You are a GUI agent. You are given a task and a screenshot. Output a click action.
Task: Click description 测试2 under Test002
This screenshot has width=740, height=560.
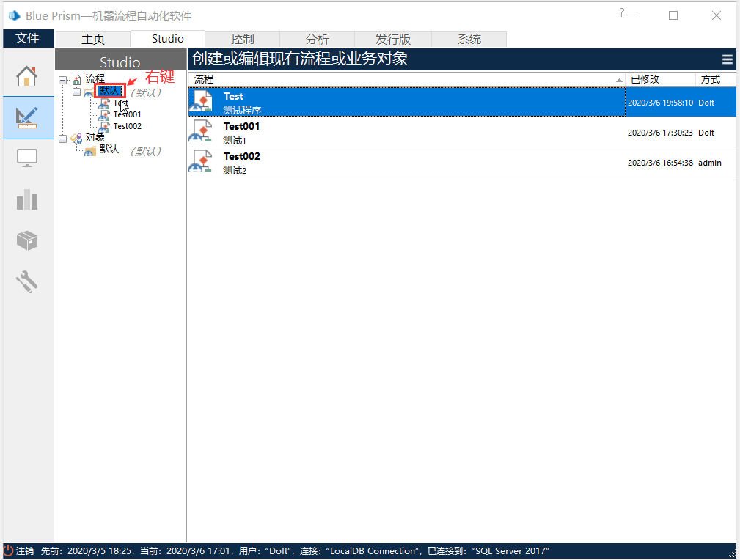pyautogui.click(x=235, y=170)
